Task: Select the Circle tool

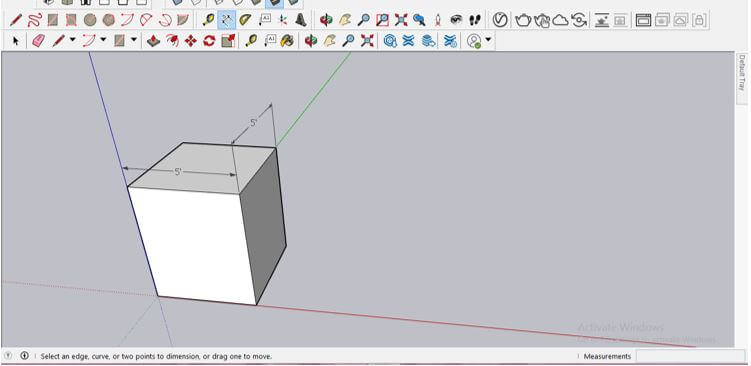Action: tap(90, 20)
